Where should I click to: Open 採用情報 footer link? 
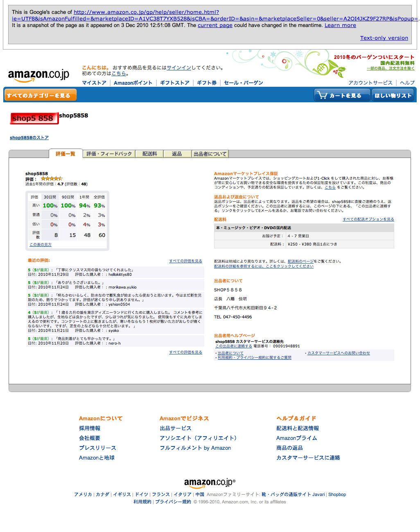click(90, 428)
